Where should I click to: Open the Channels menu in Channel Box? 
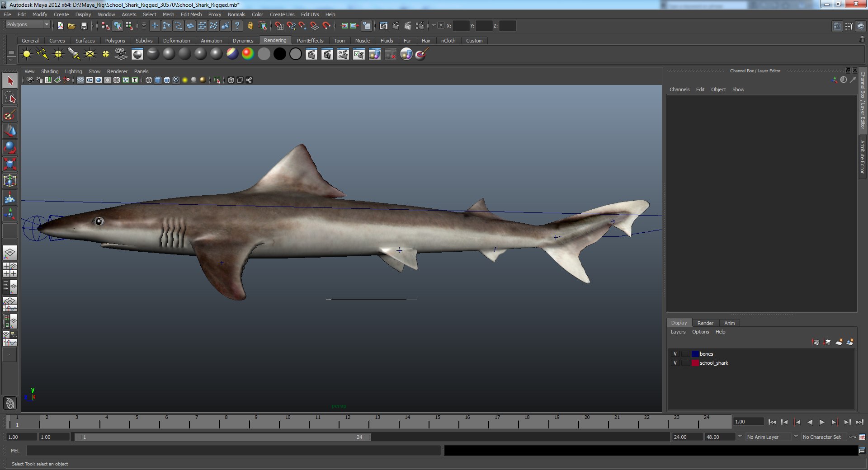[679, 89]
